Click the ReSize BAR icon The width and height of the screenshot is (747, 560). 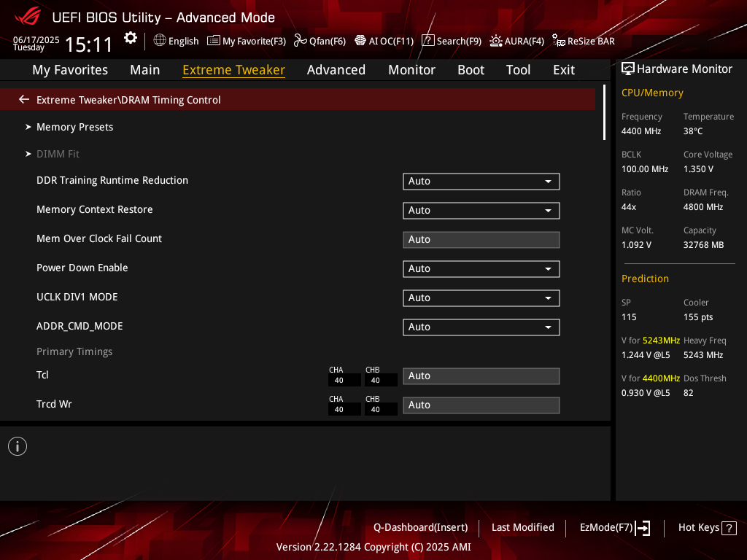558,41
